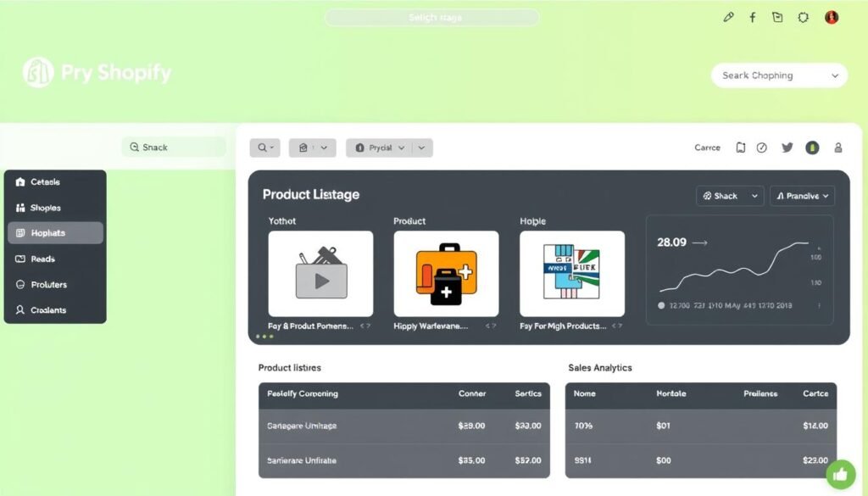The height and width of the screenshot is (496, 868).
Task: Select the first green carousel dot indicator
Action: [x=259, y=337]
